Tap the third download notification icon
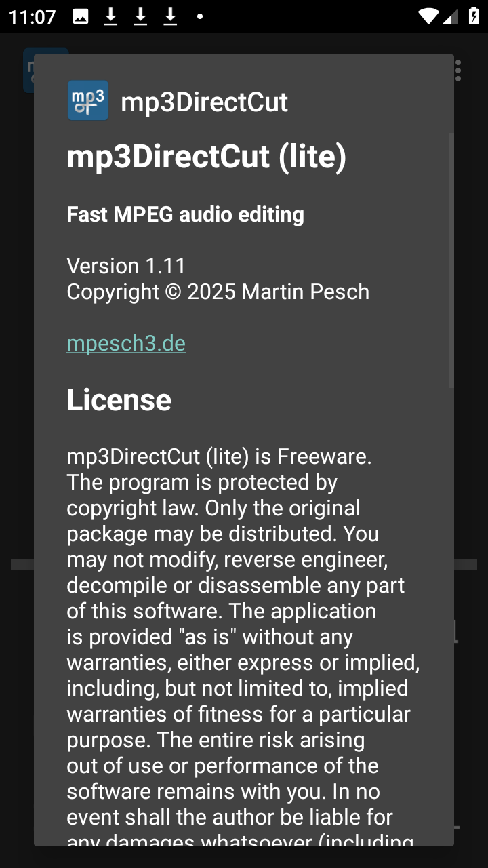488x868 pixels. pyautogui.click(x=170, y=16)
